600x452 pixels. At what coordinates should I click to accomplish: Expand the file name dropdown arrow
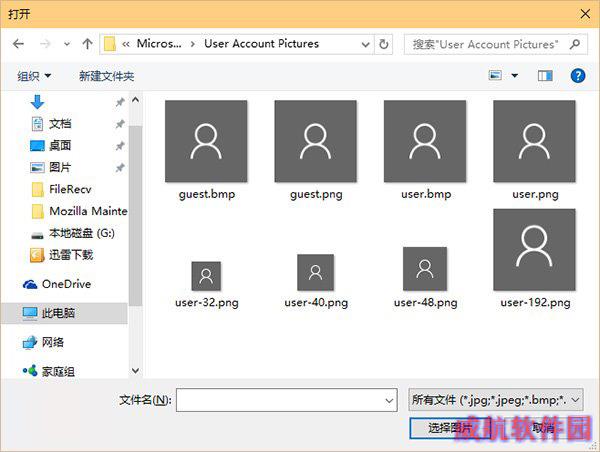389,401
